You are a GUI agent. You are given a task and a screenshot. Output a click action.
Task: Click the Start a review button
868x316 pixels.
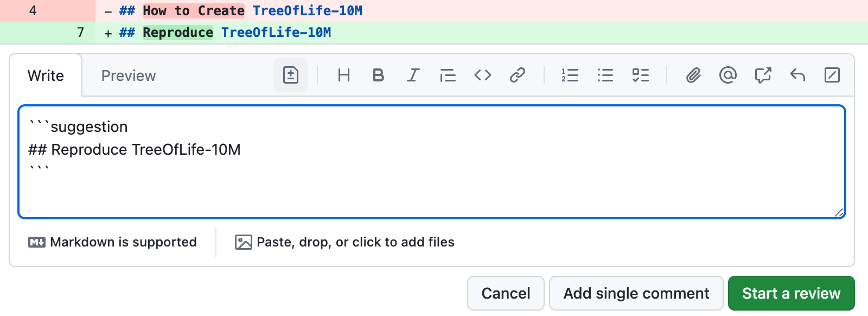point(791,293)
